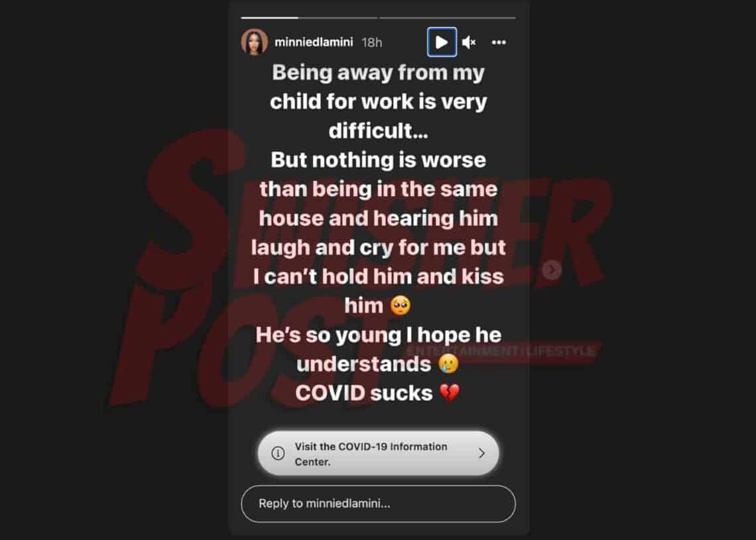
Task: Click the 18h timestamp
Action: click(372, 43)
